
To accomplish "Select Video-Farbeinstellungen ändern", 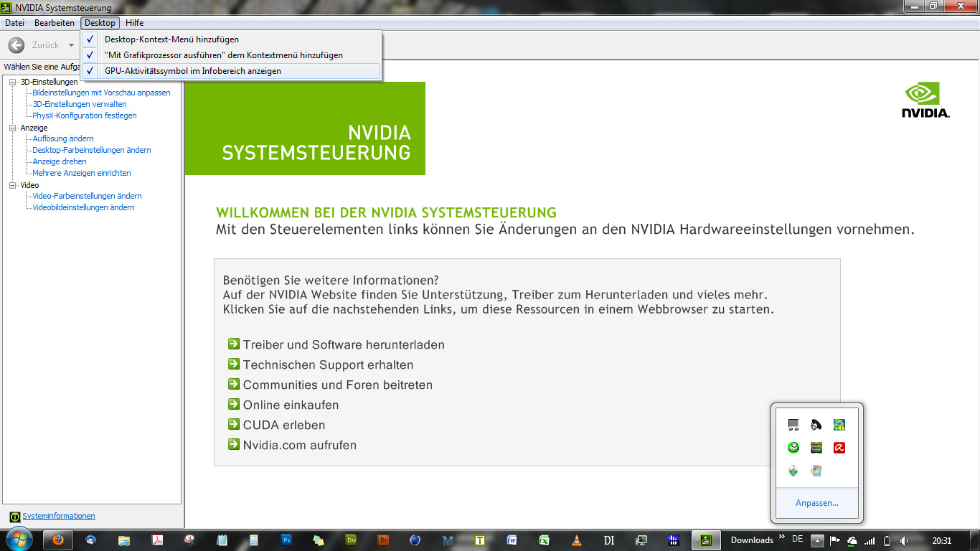I will pyautogui.click(x=88, y=196).
